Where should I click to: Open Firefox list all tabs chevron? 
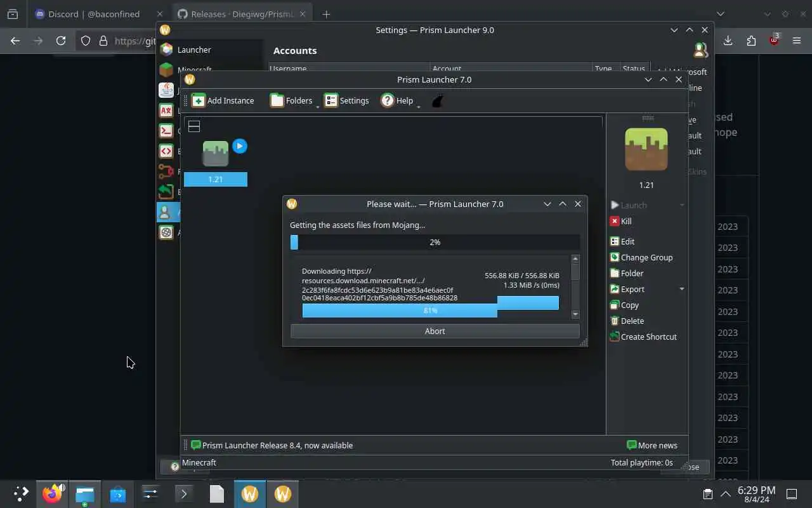click(720, 14)
